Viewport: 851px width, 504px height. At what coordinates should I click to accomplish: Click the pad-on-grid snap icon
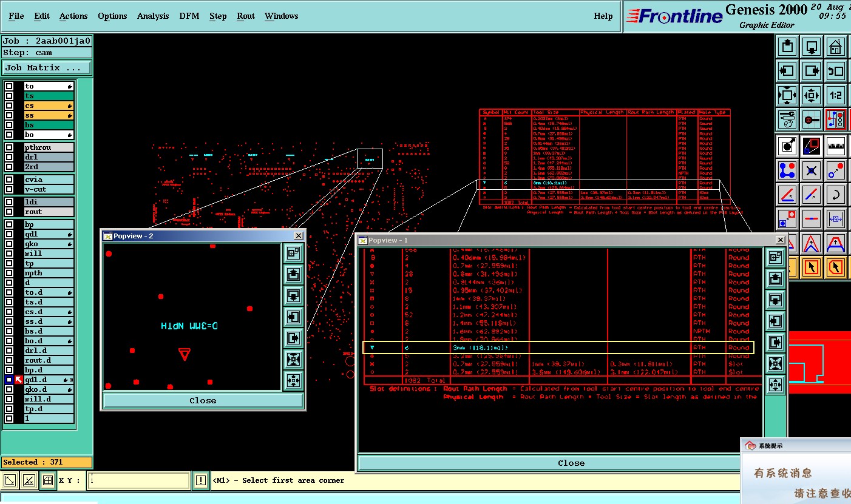click(812, 119)
